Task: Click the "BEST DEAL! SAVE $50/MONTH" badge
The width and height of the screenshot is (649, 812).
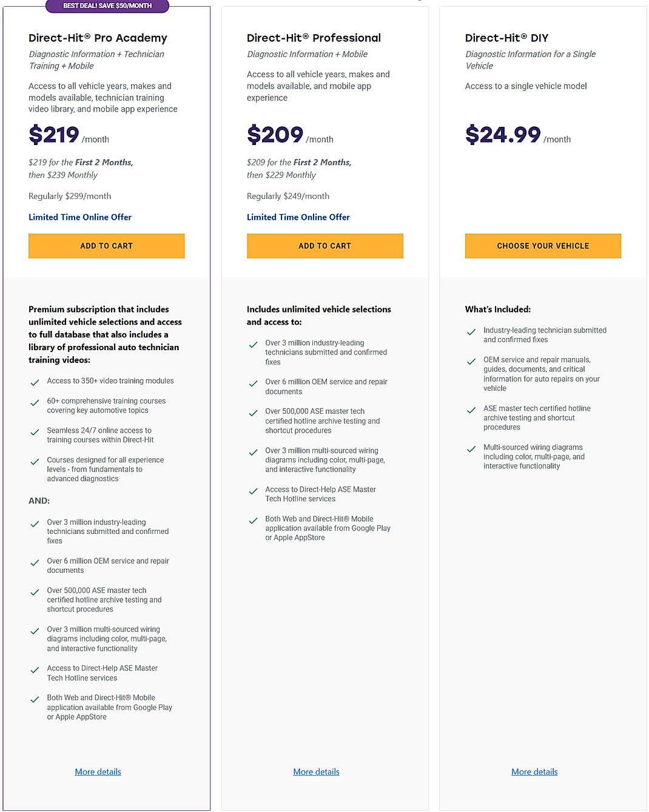Action: click(x=107, y=7)
